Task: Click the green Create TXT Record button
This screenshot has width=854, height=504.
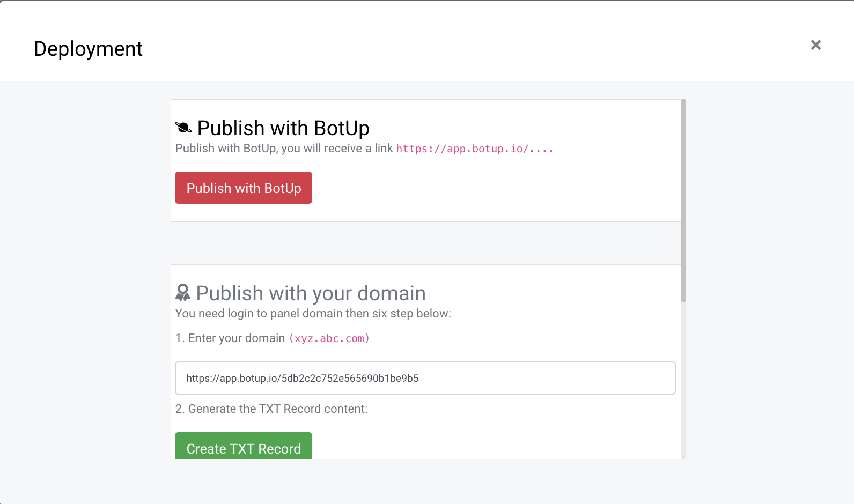Action: [x=244, y=446]
